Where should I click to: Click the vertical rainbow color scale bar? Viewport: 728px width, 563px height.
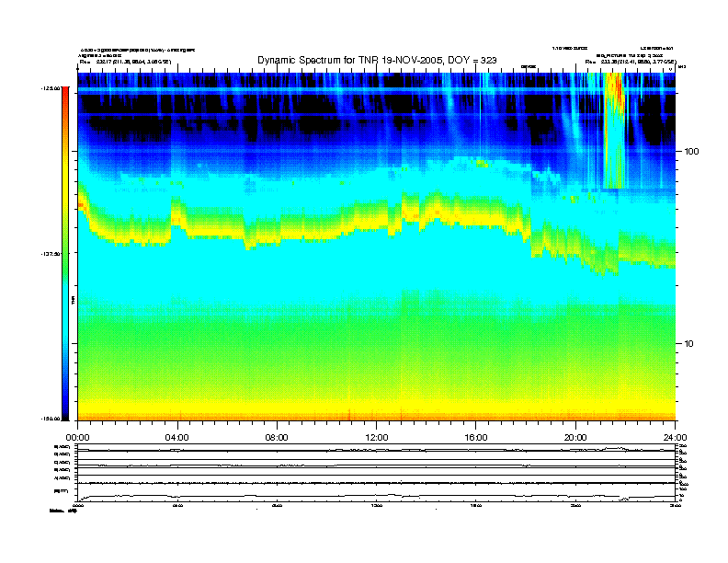[x=65, y=253]
